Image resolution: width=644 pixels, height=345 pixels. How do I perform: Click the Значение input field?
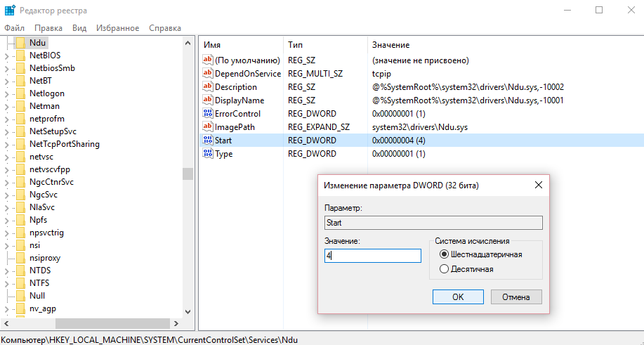pyautogui.click(x=372, y=256)
